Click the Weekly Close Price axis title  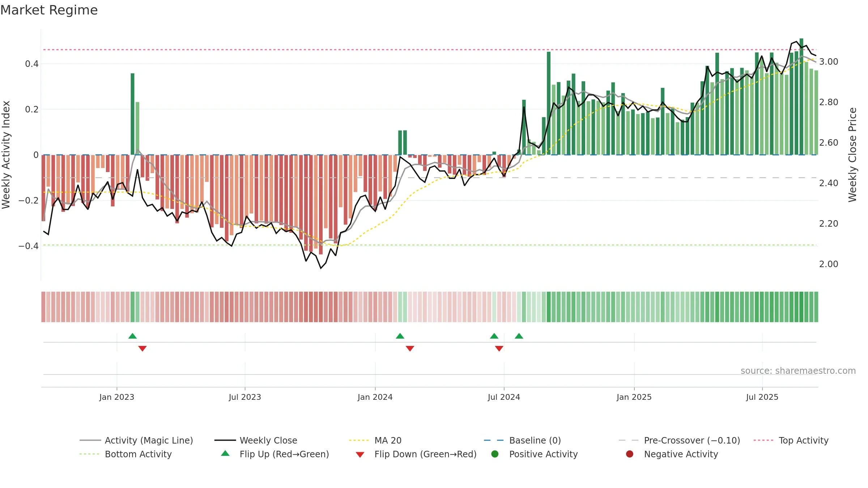(852, 155)
